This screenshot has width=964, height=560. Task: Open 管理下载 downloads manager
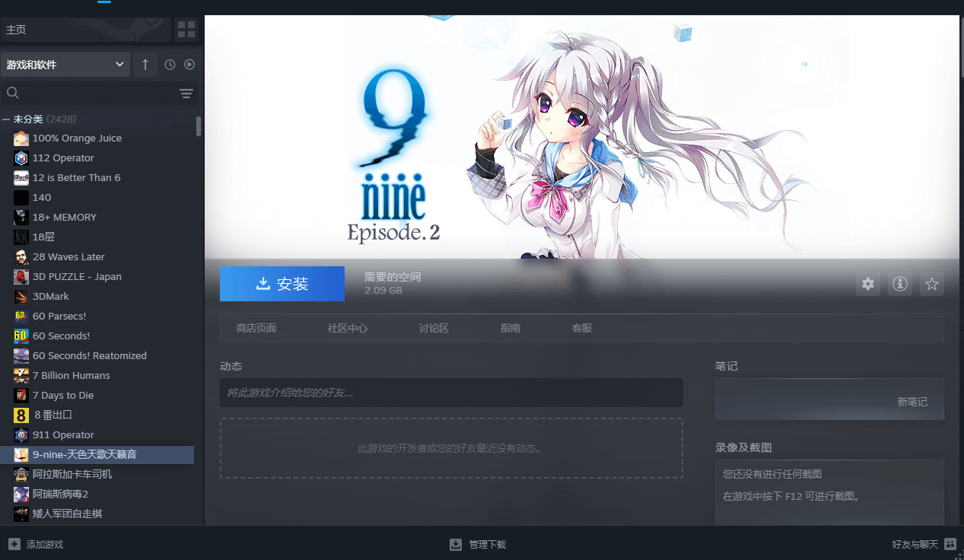478,545
